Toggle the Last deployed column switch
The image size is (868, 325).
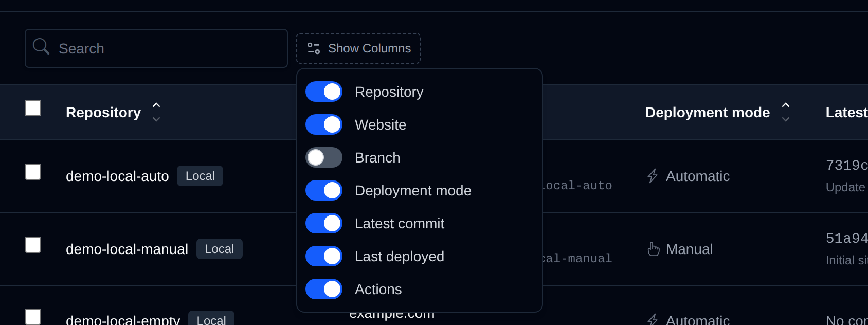(324, 256)
